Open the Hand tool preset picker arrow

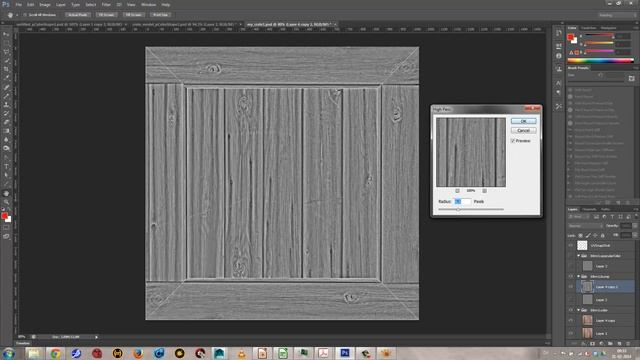pyautogui.click(x=17, y=15)
